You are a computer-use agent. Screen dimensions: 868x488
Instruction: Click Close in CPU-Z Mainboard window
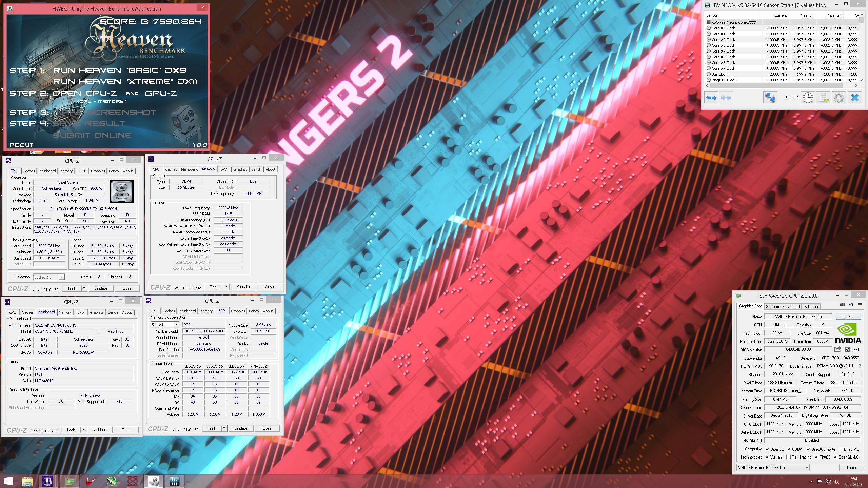click(126, 430)
